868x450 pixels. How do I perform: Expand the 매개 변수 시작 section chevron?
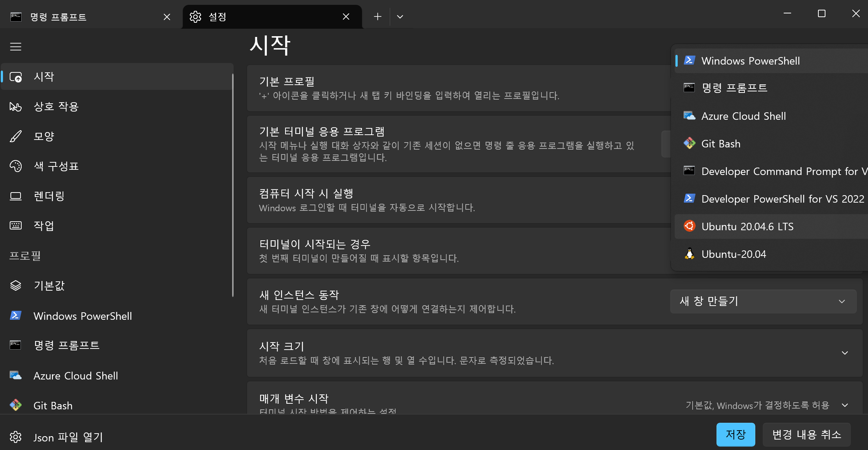point(845,405)
